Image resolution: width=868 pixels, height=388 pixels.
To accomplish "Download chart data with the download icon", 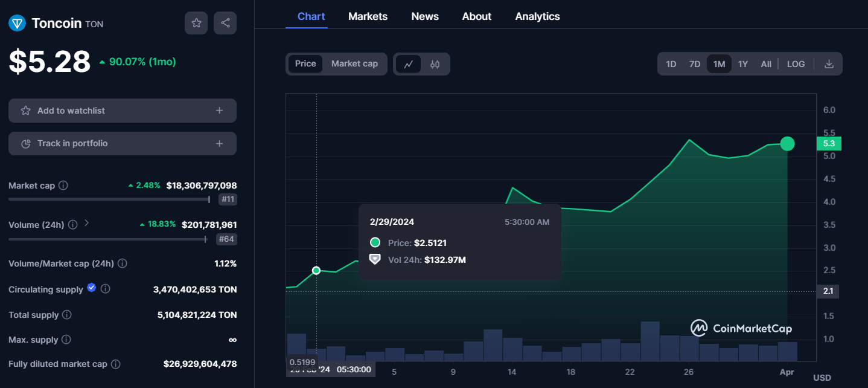I will click(x=829, y=64).
